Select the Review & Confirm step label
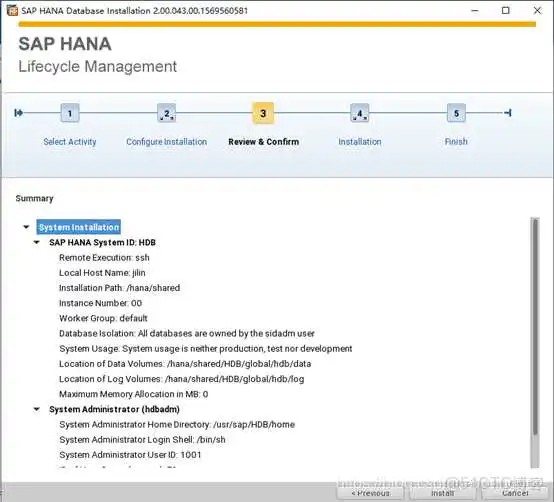 264,142
